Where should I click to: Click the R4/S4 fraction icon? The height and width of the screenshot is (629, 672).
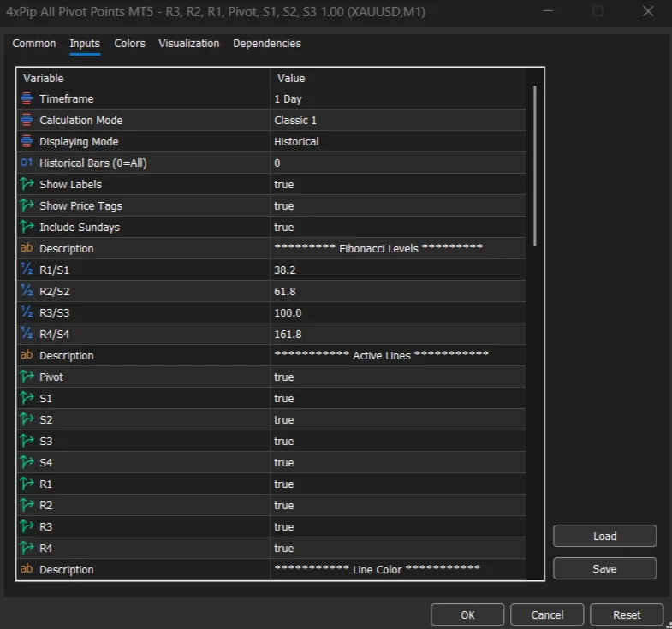(x=27, y=334)
